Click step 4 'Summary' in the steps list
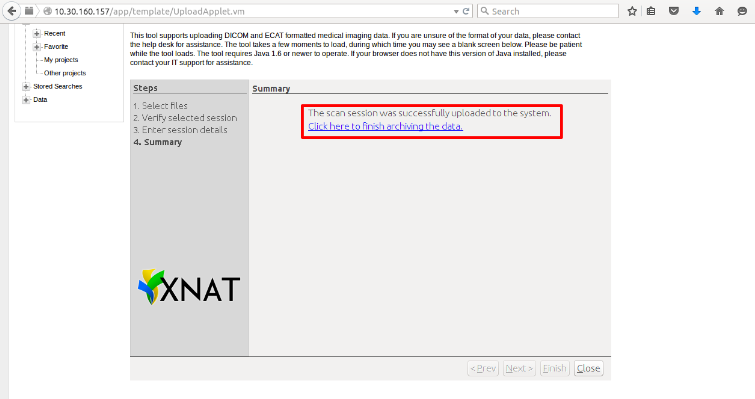 pos(158,142)
